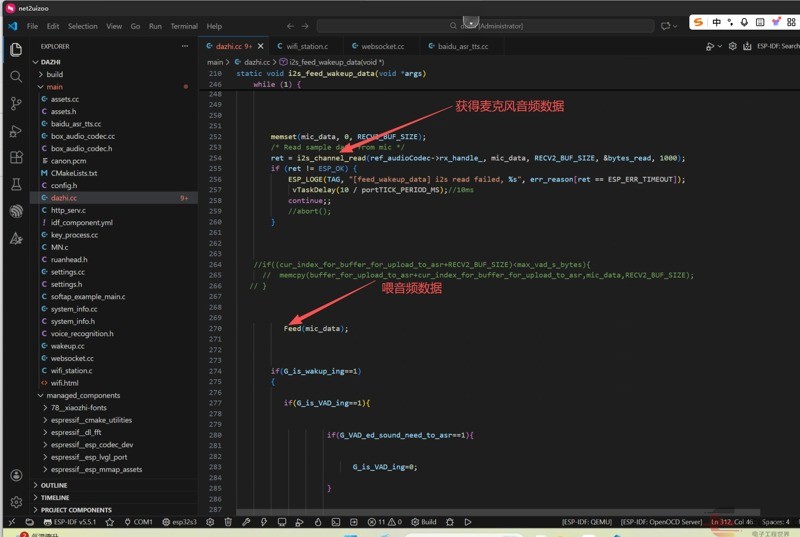Click the ESP-IDF Build status bar button
This screenshot has width=800, height=537.
(x=425, y=522)
